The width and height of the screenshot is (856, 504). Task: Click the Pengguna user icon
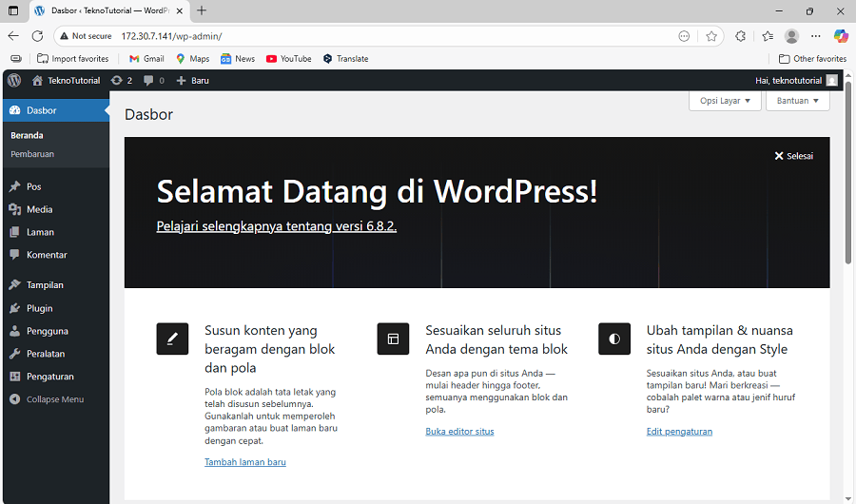pyautogui.click(x=14, y=331)
